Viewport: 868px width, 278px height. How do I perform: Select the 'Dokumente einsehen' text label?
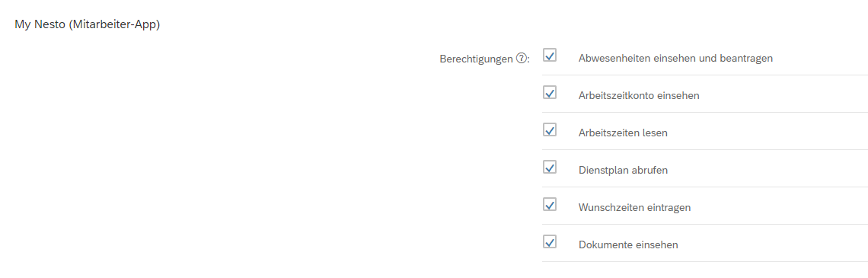[627, 244]
